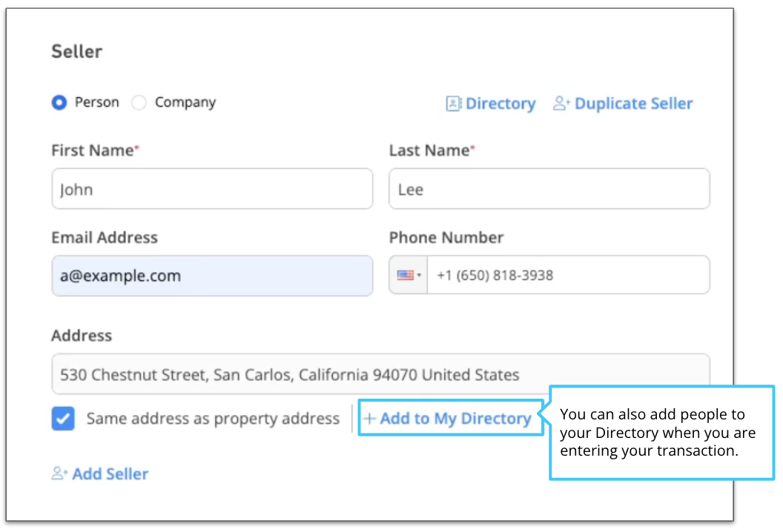Uncheck Same address as property address
This screenshot has width=783, height=532.
point(62,419)
